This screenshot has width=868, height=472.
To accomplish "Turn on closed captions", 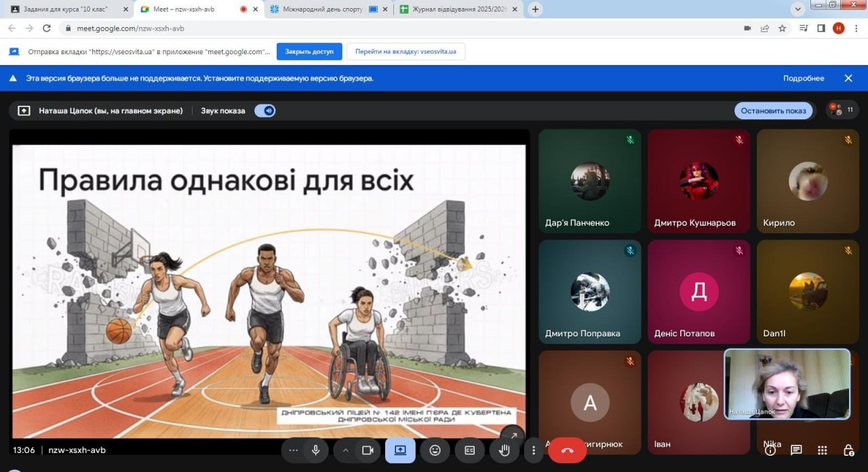I will (x=469, y=450).
